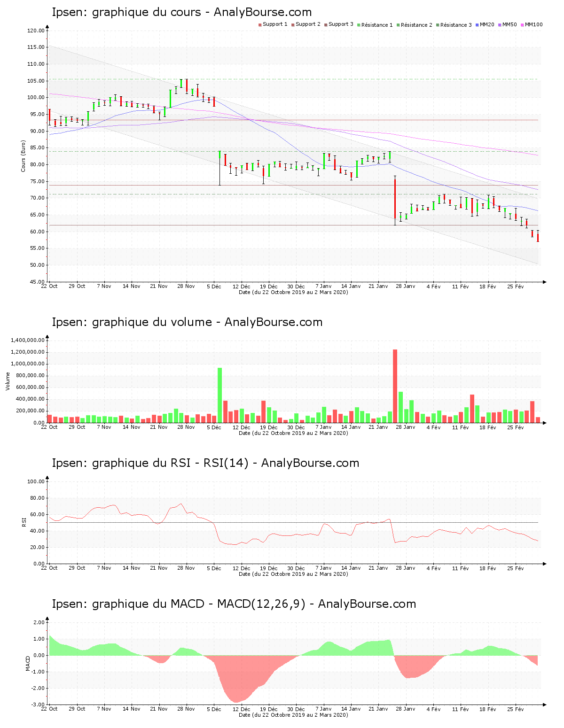Click the 120.00 value on the price axis
The width and height of the screenshot is (564, 728).
point(36,31)
